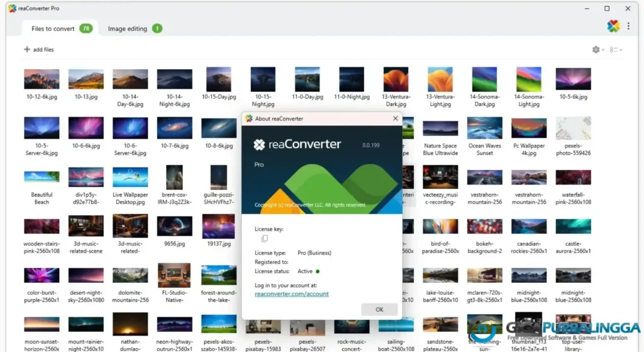Select the 13-Ventura-Light.jpg thumbnail
The image size is (644, 352).
440,79
